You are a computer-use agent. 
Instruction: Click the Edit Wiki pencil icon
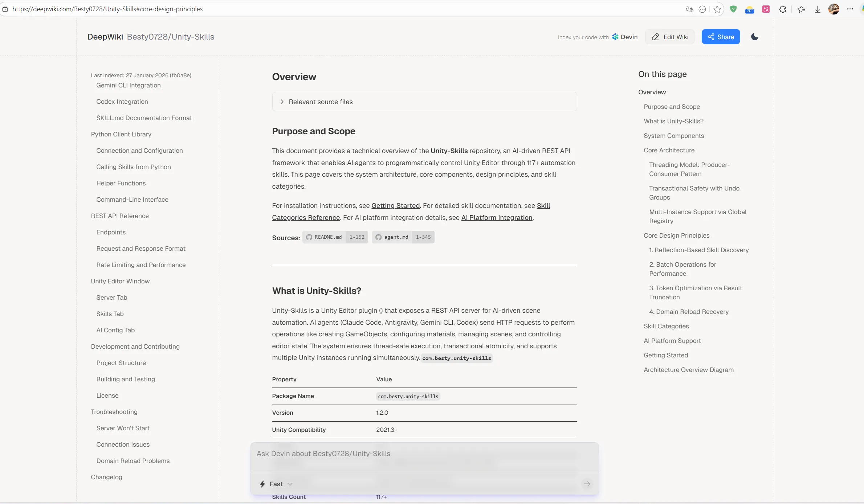tap(656, 37)
